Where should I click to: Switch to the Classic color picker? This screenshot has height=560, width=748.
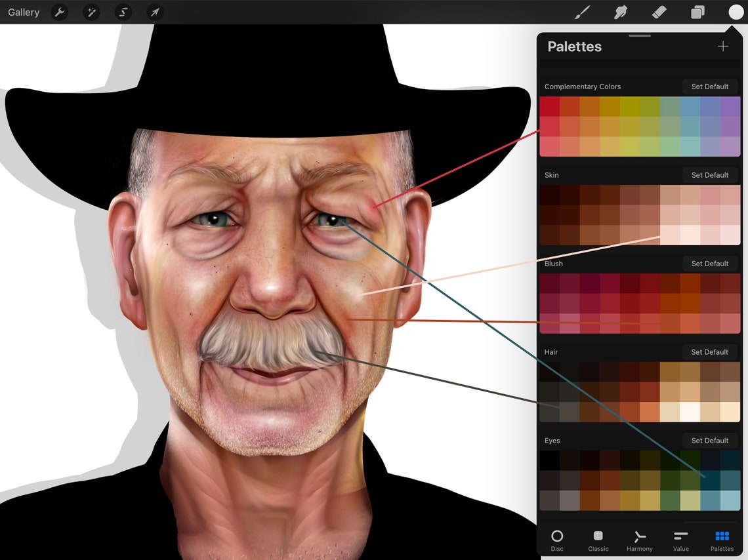(x=598, y=539)
